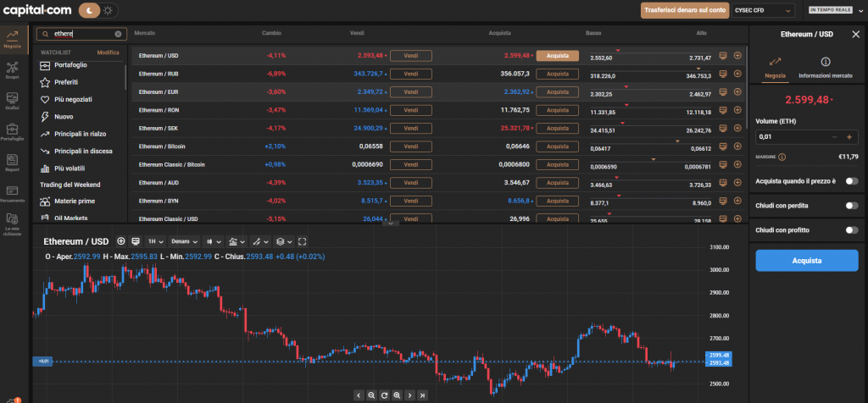The image size is (868, 403).
Task: Open chart icon for the Ethereum / RUB row
Action: pyautogui.click(x=722, y=74)
